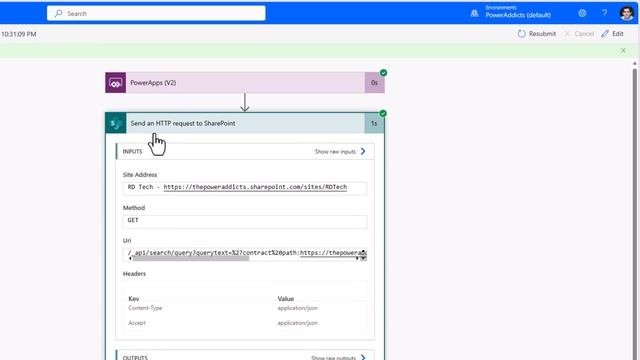The height and width of the screenshot is (360, 640).
Task: Click the Resubmit button
Action: click(x=537, y=34)
